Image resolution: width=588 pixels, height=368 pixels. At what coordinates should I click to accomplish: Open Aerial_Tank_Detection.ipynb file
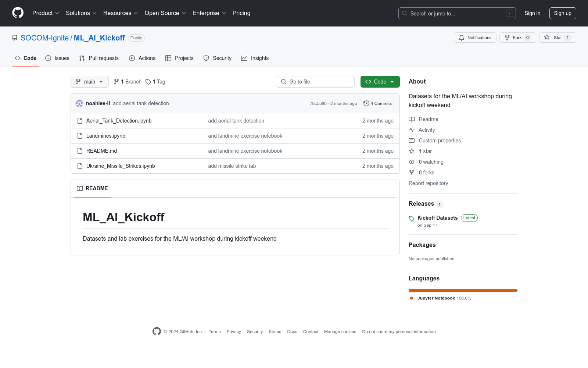(119, 121)
